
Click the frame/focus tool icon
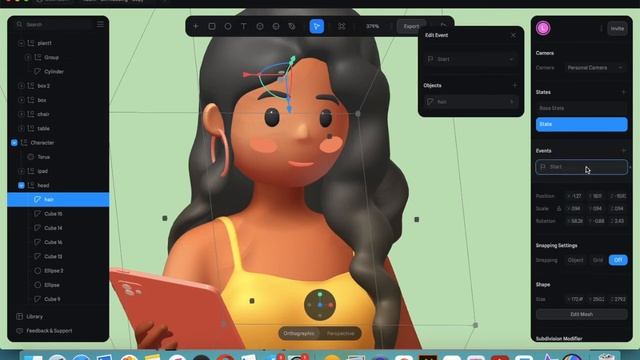pyautogui.click(x=342, y=27)
